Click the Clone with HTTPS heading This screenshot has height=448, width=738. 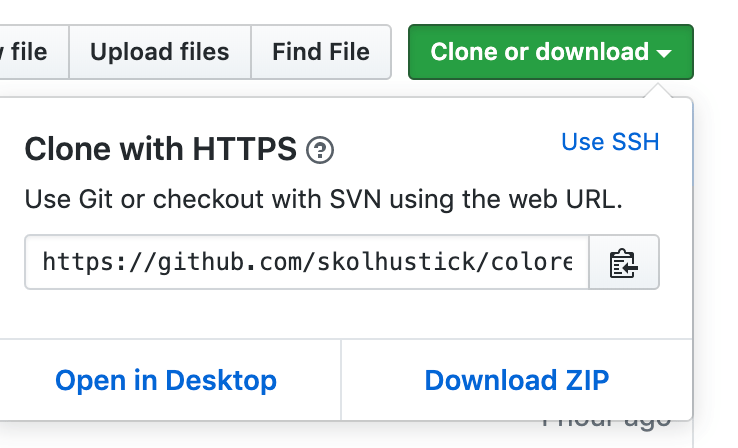tap(160, 149)
